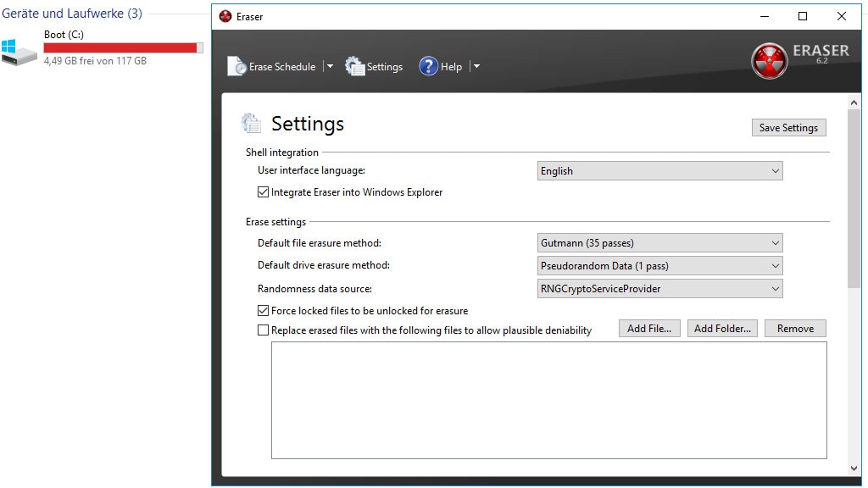Image resolution: width=868 pixels, height=488 pixels.
Task: Click the "Erase settings" section label
Action: point(275,222)
